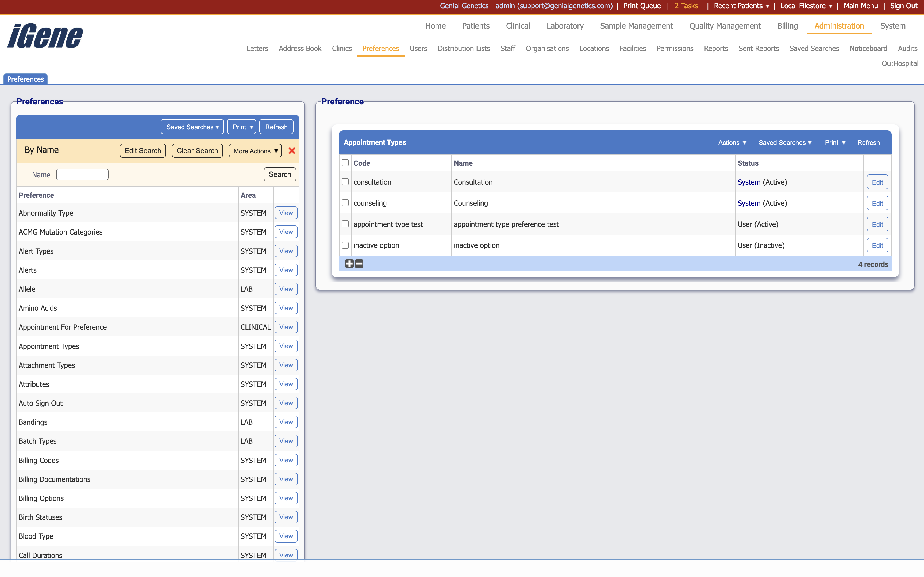
Task: Click the plus icon to add record
Action: (x=349, y=264)
